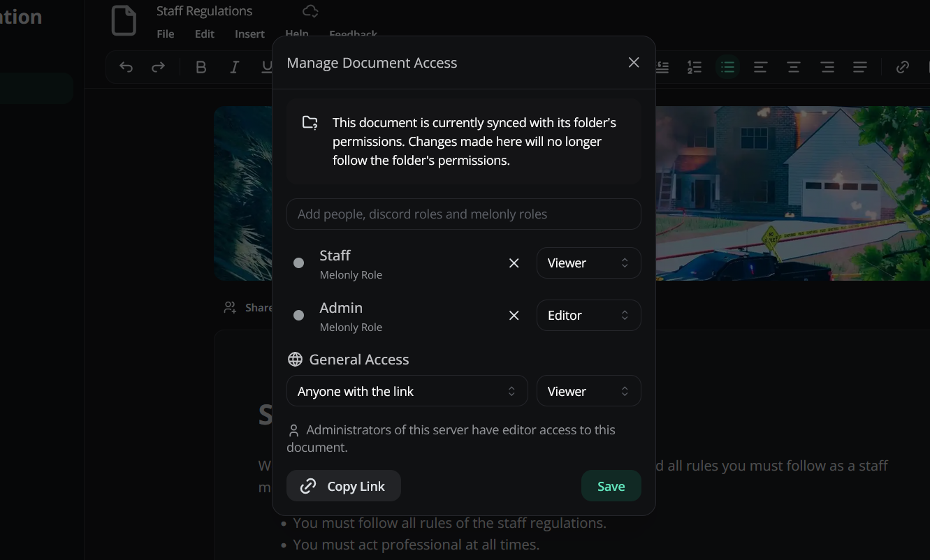Viewport: 930px width, 560px height.
Task: Apply center text alignment
Action: pos(793,66)
